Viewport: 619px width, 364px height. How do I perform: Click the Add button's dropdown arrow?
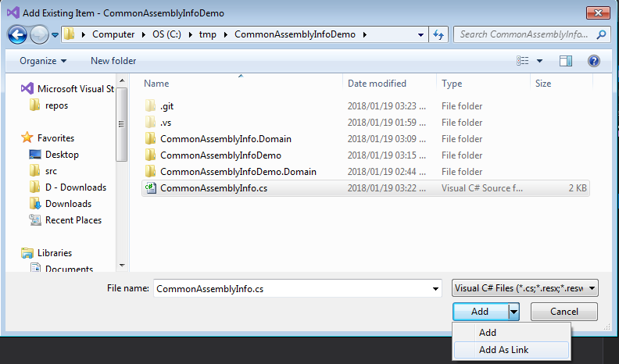(x=513, y=312)
